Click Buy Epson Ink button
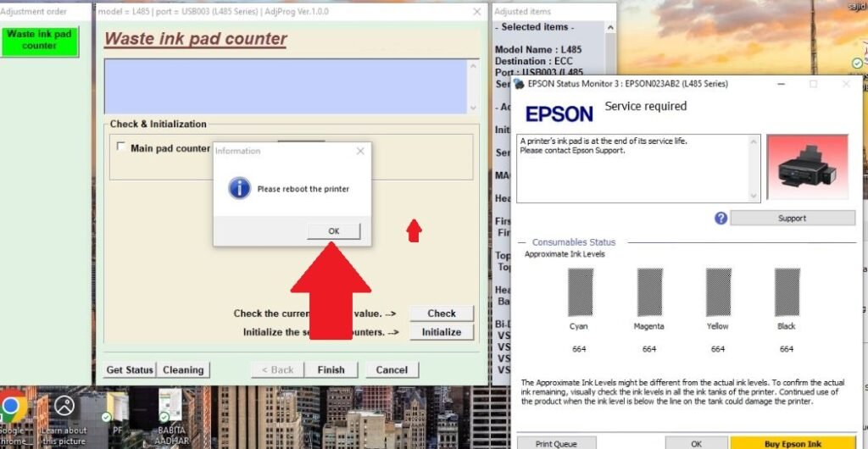The image size is (868, 449). 793,443
